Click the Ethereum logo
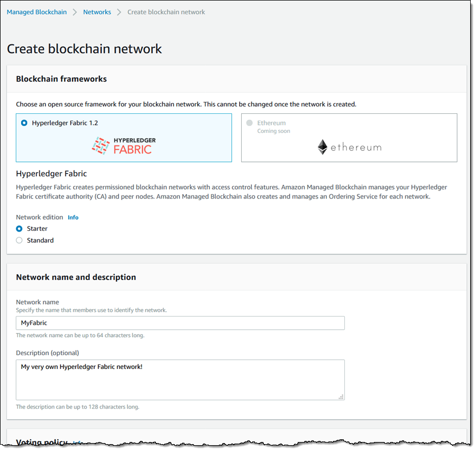 point(349,147)
